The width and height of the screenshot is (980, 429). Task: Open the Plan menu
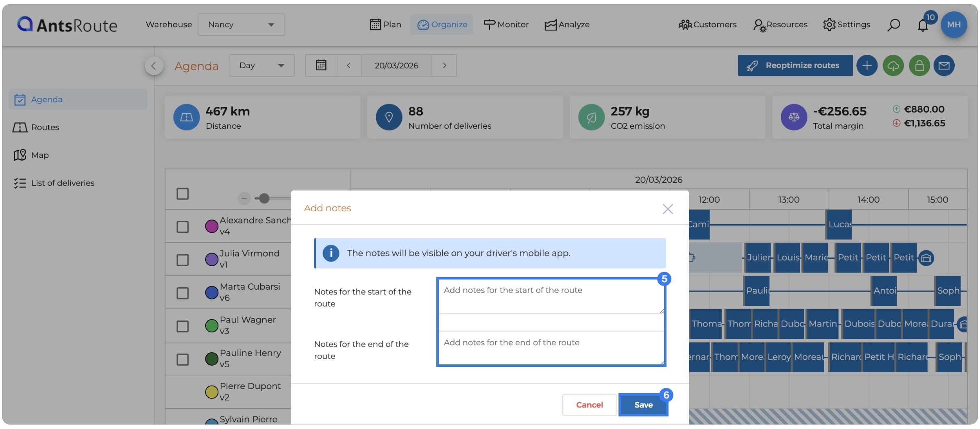pyautogui.click(x=385, y=25)
